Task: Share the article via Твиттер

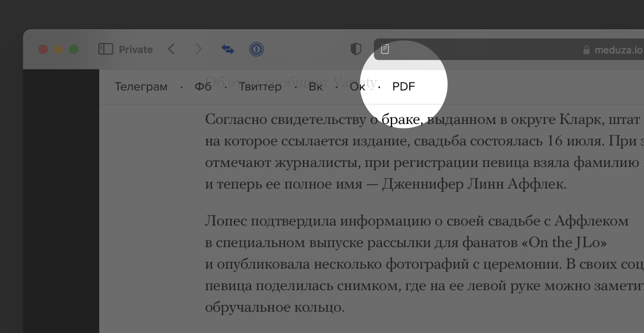Action: [x=260, y=87]
